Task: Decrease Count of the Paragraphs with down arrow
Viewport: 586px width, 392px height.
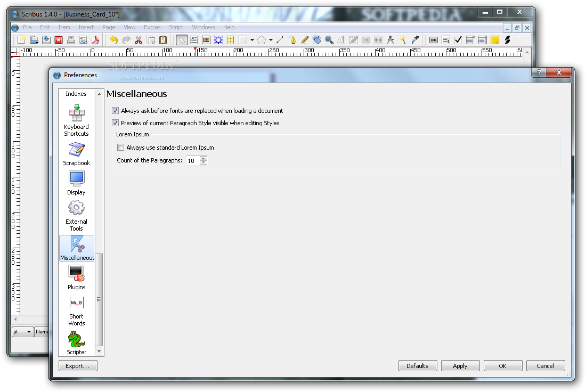Action: pyautogui.click(x=204, y=162)
